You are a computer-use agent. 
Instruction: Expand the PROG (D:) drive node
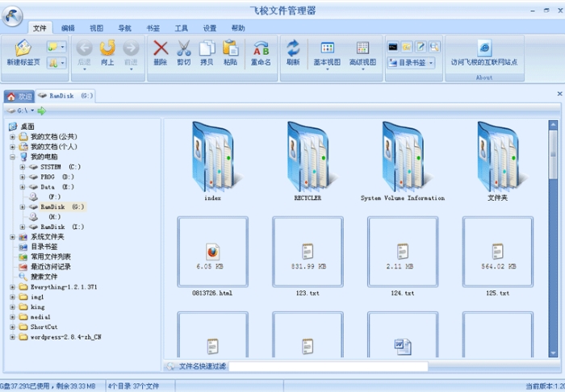(23, 177)
